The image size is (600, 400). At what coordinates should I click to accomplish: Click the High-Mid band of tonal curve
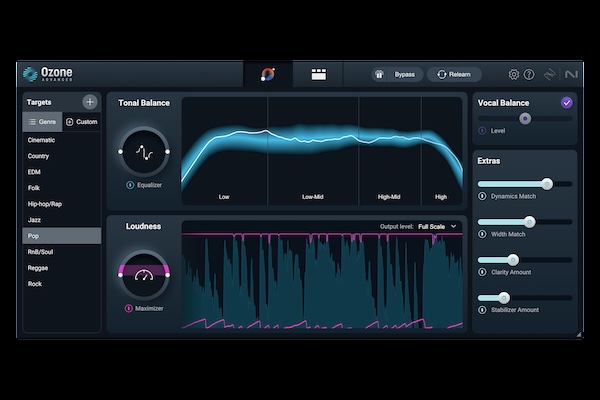pyautogui.click(x=390, y=151)
